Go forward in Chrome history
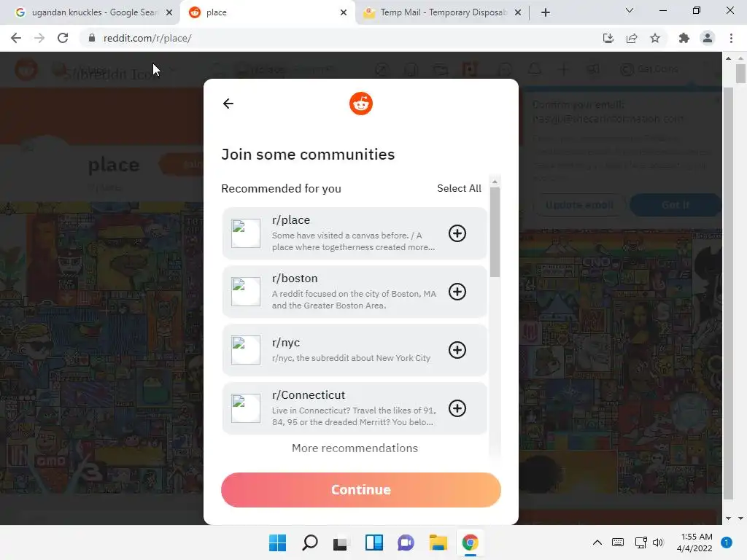This screenshot has width=747, height=560. [39, 38]
